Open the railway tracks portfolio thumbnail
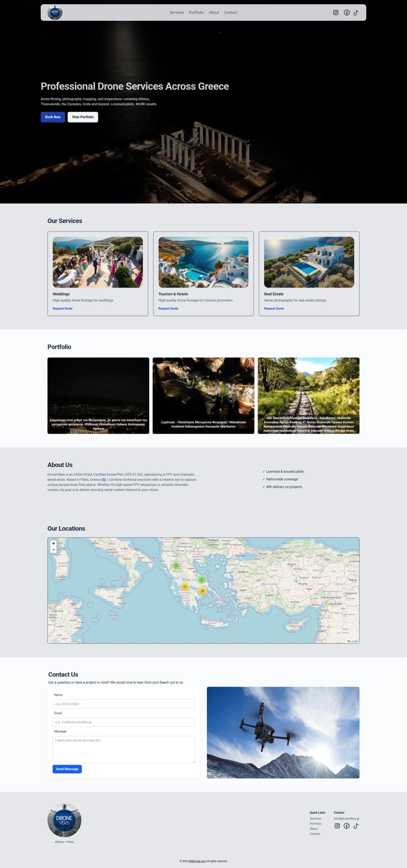The image size is (407, 868). pos(308,395)
